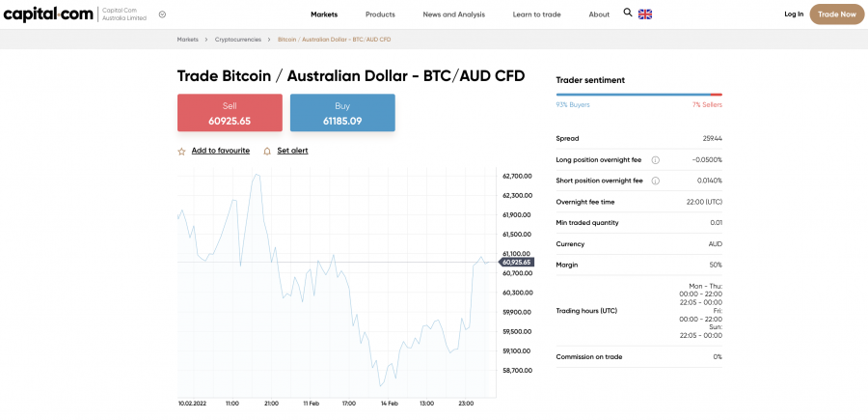Image resolution: width=868 pixels, height=420 pixels.
Task: Open the Learn to trade menu
Action: [536, 14]
